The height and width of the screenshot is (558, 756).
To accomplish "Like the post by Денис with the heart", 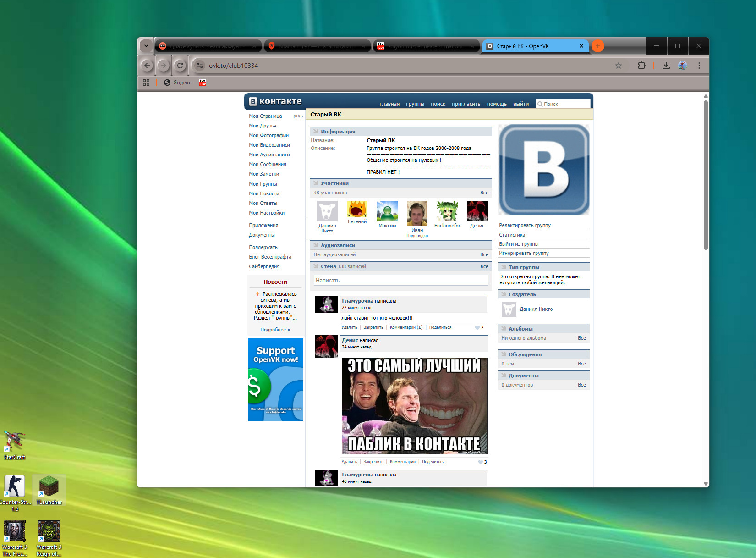I will [x=480, y=462].
